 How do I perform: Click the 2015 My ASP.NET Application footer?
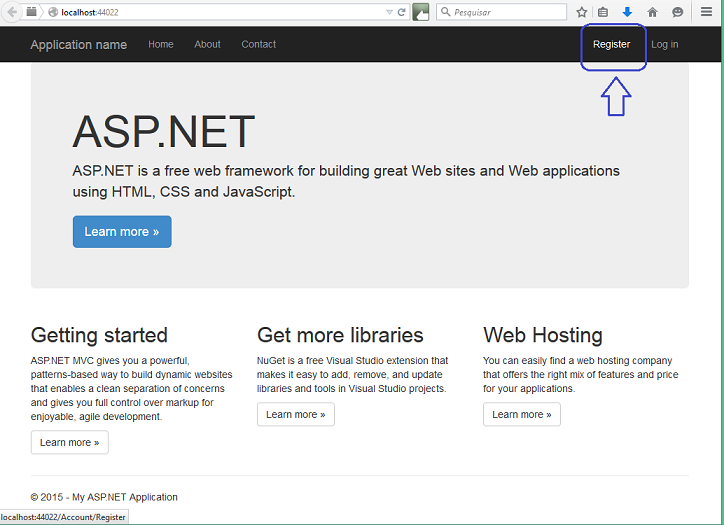(x=104, y=497)
